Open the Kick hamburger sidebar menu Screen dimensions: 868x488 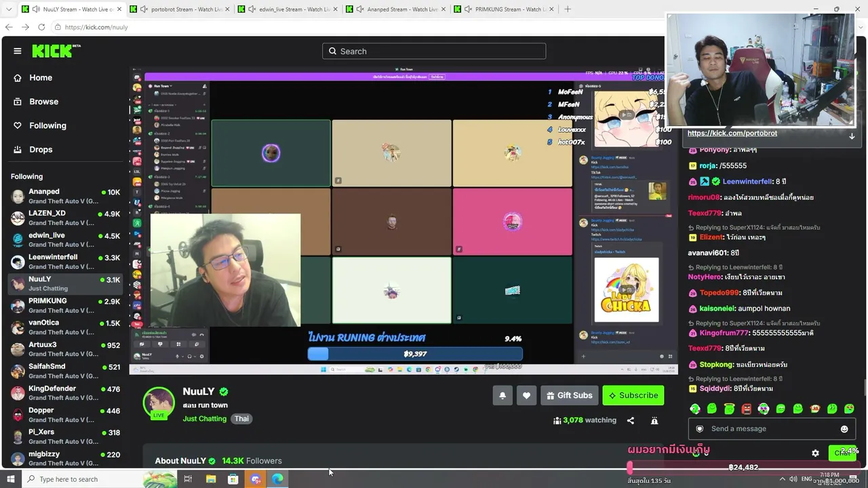click(18, 51)
